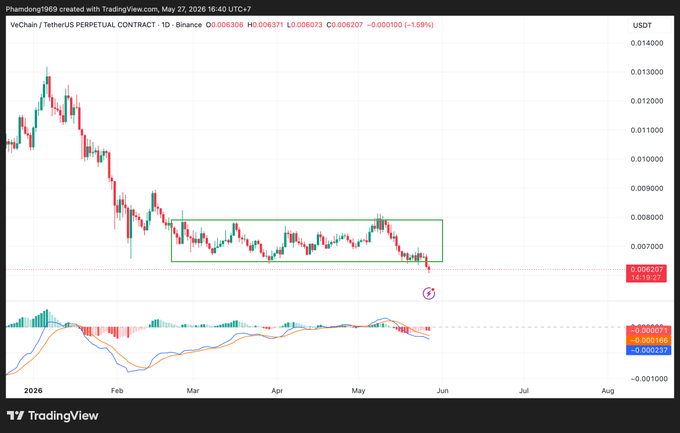Image resolution: width=680 pixels, height=433 pixels.
Task: Click the 0.014000 price axis label
Action: 647,43
